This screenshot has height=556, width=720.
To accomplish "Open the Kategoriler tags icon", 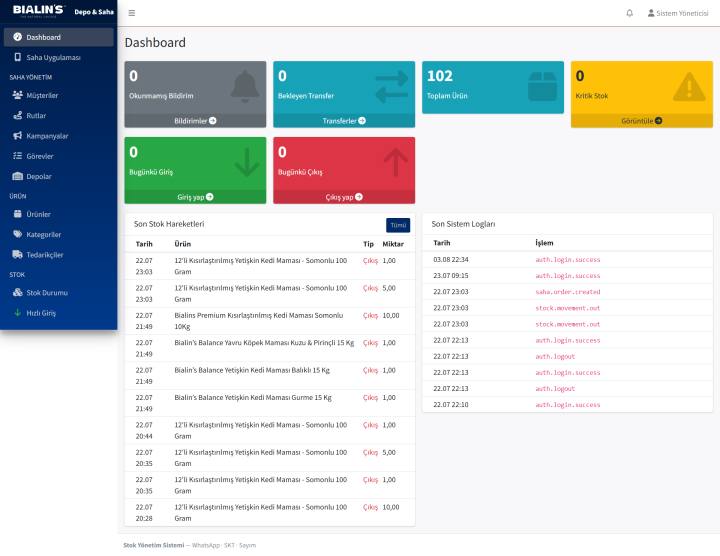I will point(17,234).
